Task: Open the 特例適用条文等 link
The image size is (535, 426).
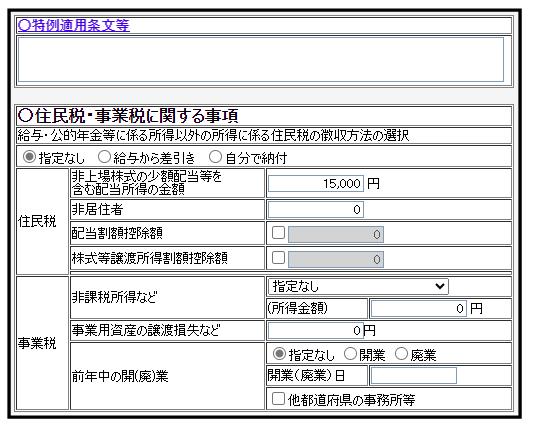Action: [73, 25]
